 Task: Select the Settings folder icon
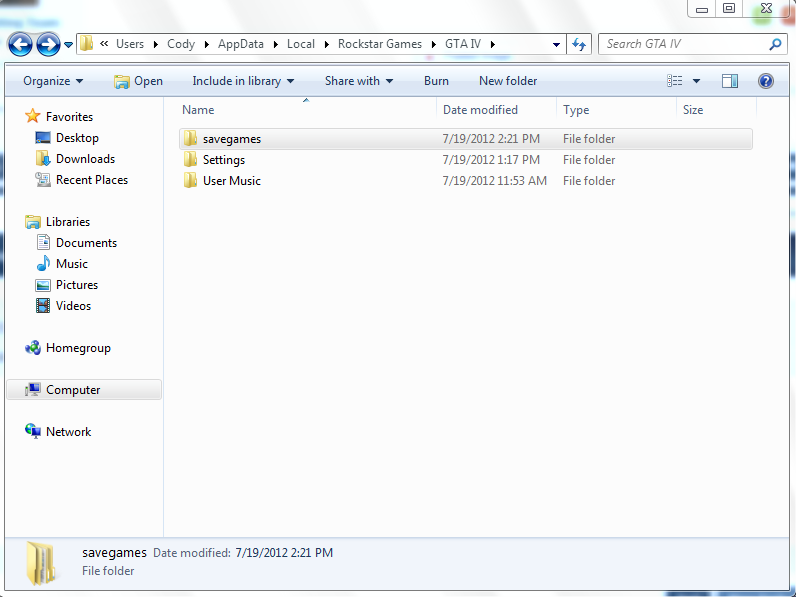(190, 159)
